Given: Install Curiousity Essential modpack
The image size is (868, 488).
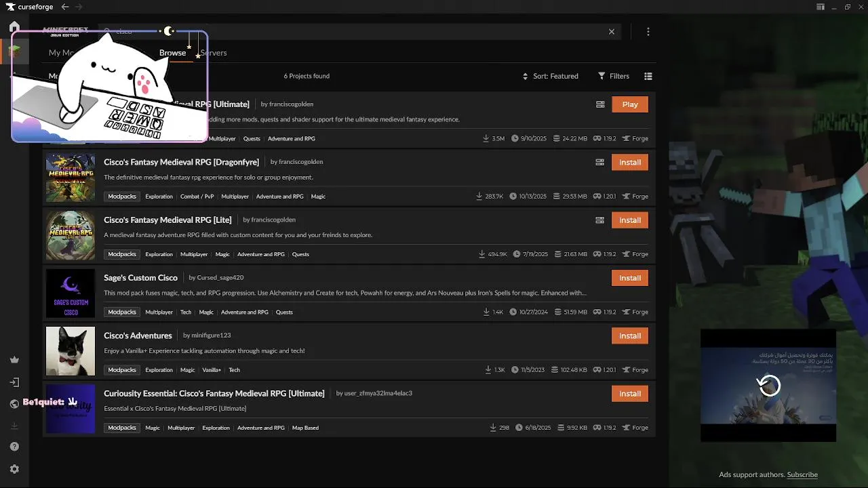Looking at the screenshot, I should (x=630, y=394).
